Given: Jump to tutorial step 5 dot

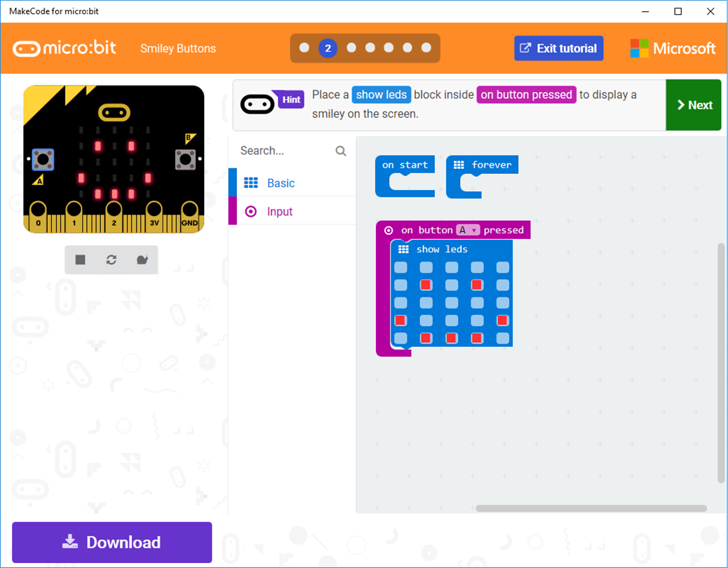Looking at the screenshot, I should click(389, 48).
